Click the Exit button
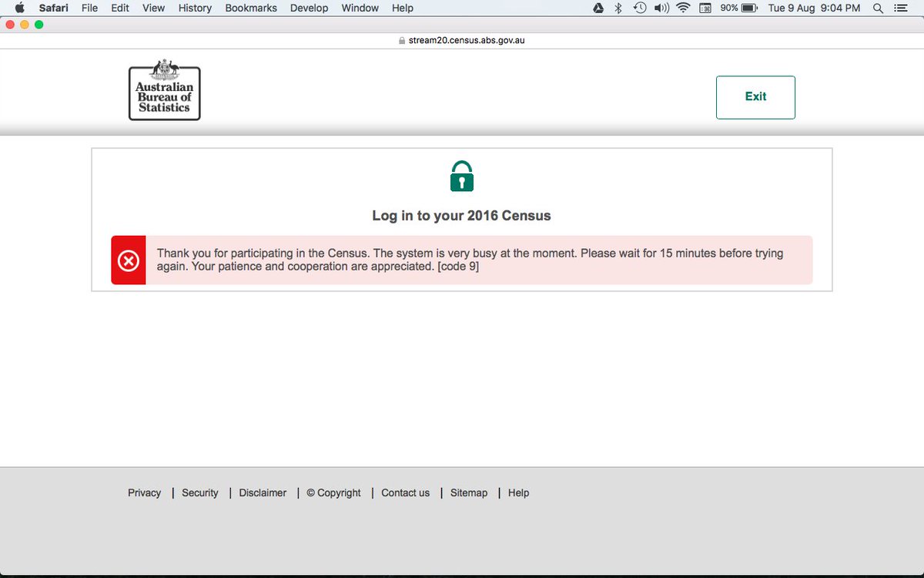 pyautogui.click(x=755, y=97)
